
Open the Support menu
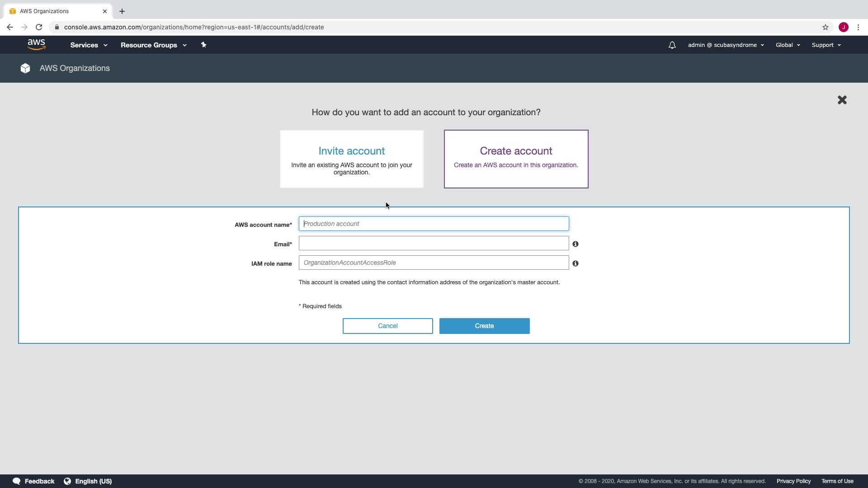826,45
